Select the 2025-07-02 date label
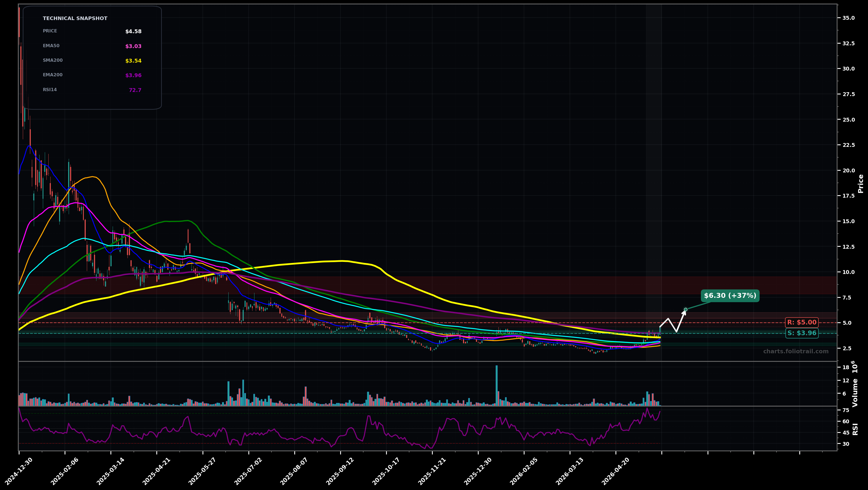Image resolution: width=868 pixels, height=490 pixels. click(x=248, y=471)
